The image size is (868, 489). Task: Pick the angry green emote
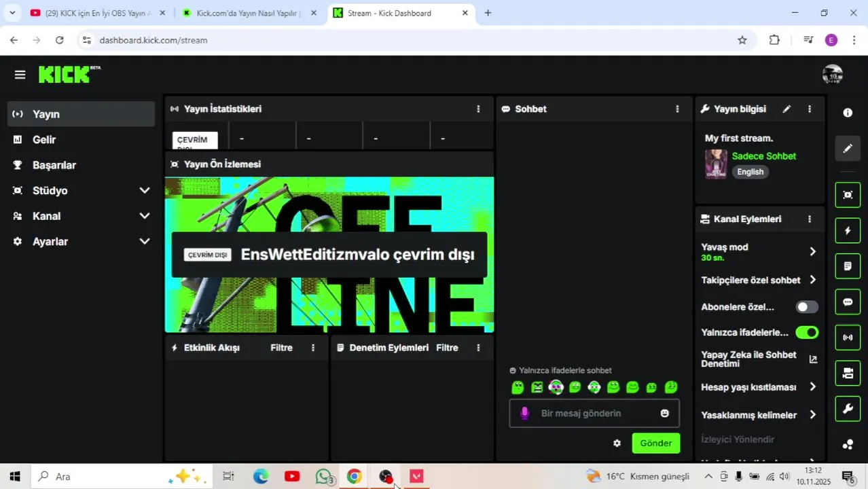[537, 387]
